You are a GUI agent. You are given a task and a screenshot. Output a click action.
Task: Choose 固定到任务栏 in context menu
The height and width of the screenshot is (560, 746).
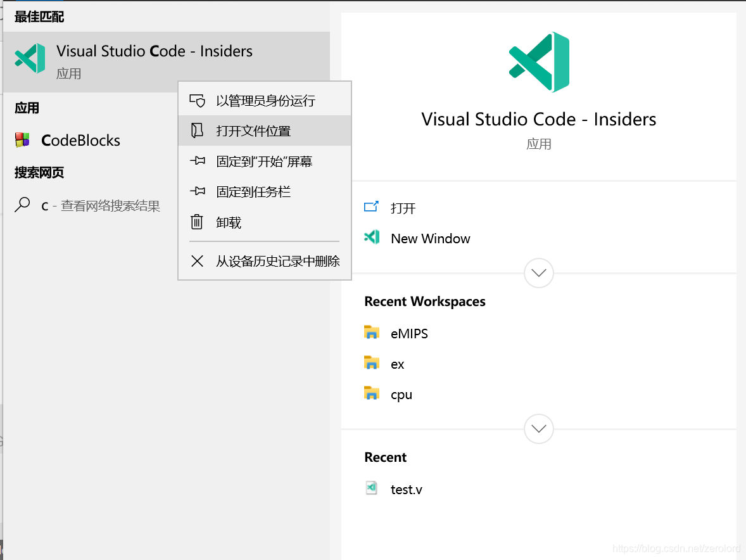(x=253, y=192)
